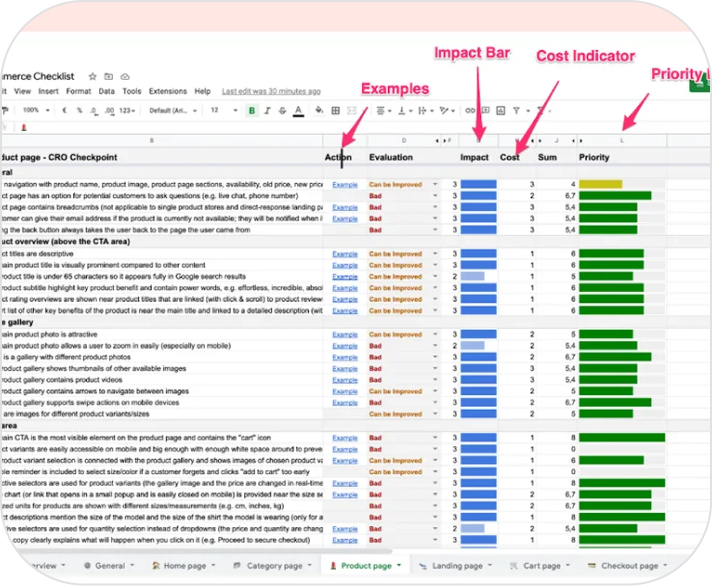Toggle italic formatting in toolbar
Image resolution: width=712 pixels, height=586 pixels.
click(x=266, y=110)
